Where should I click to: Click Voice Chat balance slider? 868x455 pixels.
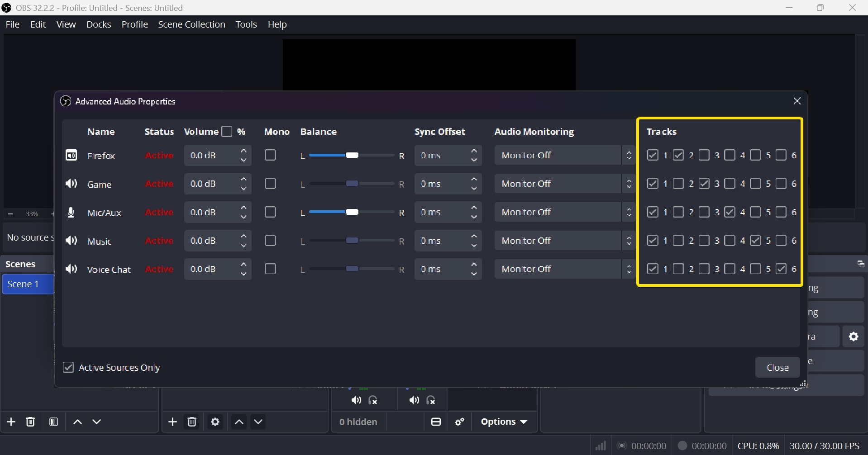pos(352,270)
